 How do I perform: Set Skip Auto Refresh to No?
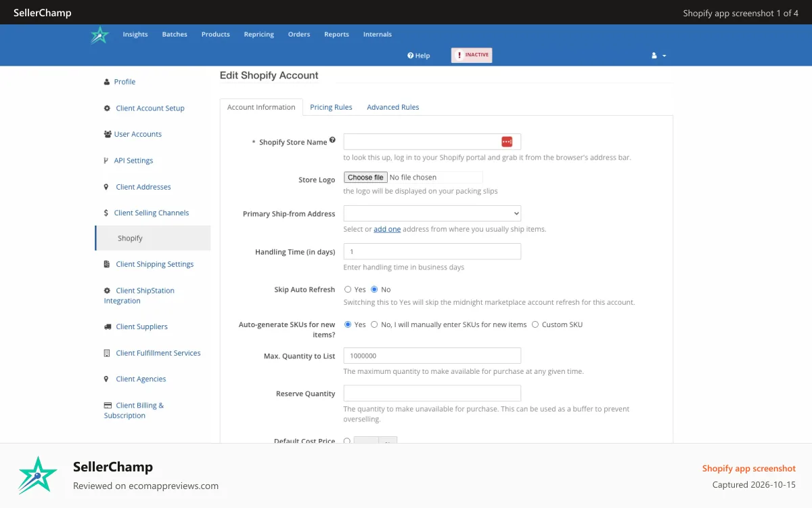[x=374, y=289]
